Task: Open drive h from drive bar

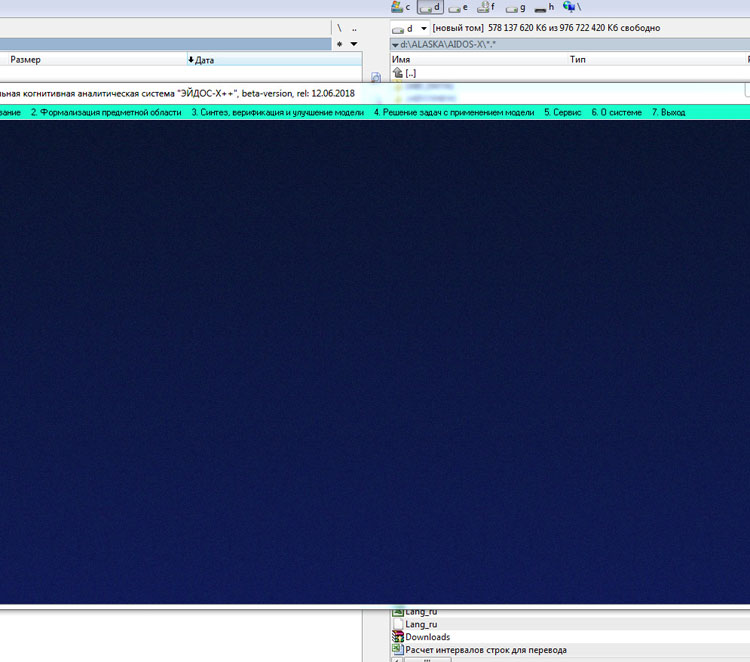Action: [x=544, y=7]
